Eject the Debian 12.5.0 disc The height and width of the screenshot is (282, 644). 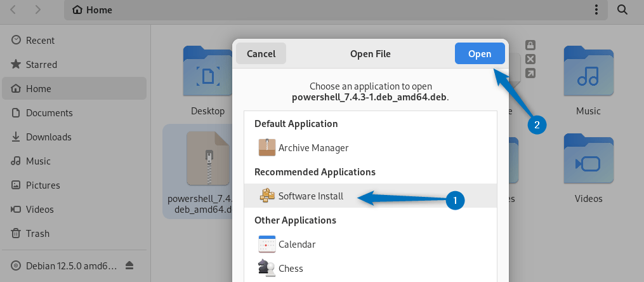pyautogui.click(x=129, y=265)
